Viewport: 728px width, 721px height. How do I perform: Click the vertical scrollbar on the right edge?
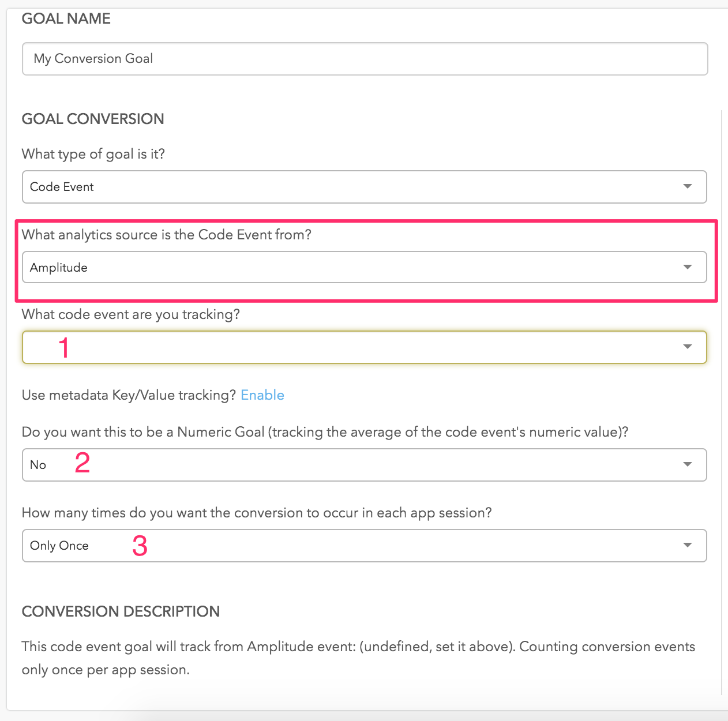[722, 402]
